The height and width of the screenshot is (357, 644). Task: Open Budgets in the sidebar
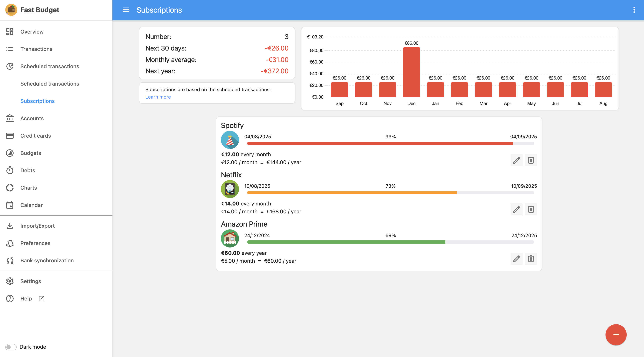click(x=56, y=153)
